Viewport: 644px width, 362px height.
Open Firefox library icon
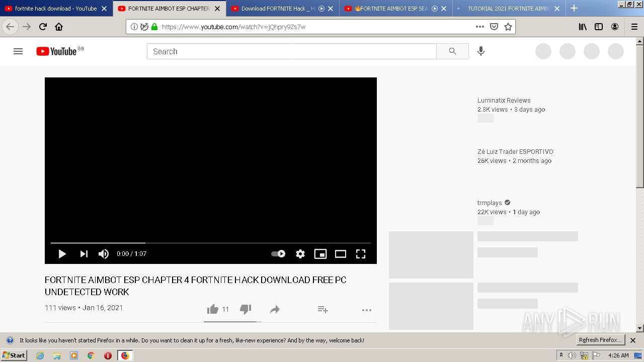point(583,27)
